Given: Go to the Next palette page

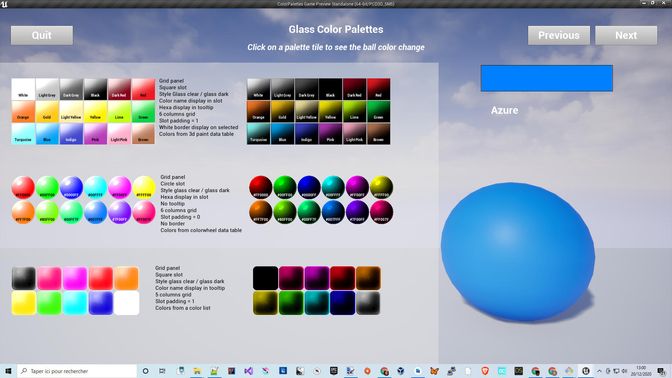Looking at the screenshot, I should pyautogui.click(x=626, y=35).
